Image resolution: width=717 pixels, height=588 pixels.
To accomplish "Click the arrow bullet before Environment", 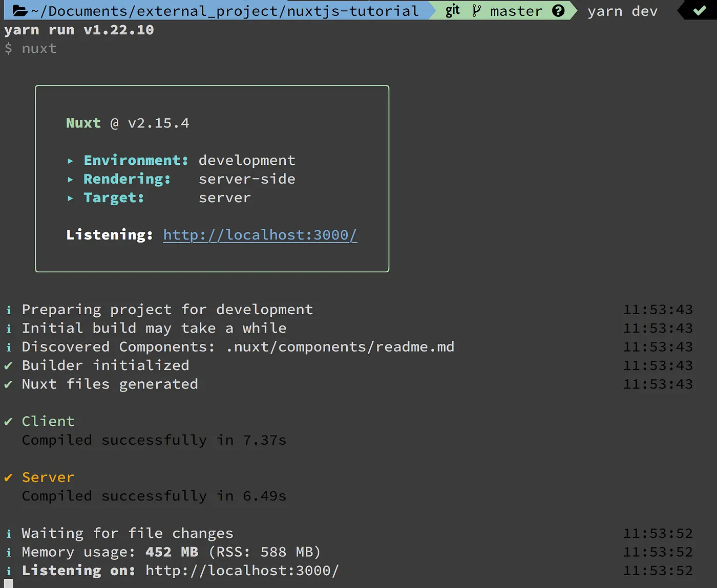I will [70, 161].
